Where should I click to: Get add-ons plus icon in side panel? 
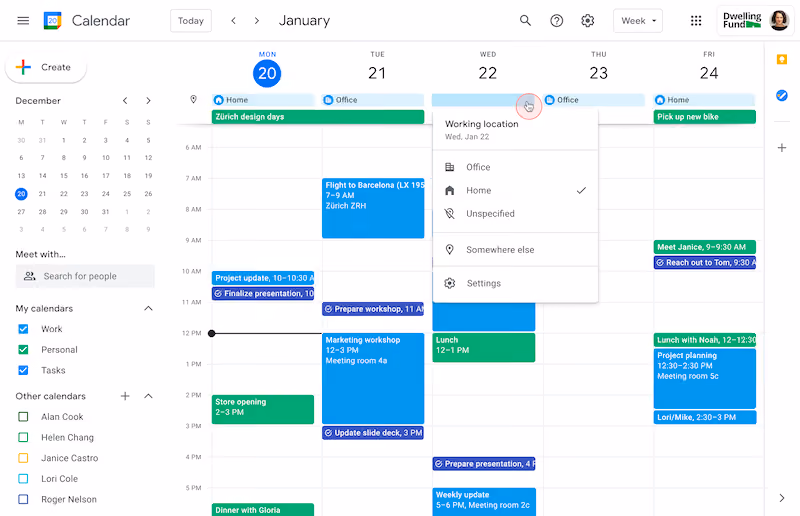pyautogui.click(x=782, y=148)
